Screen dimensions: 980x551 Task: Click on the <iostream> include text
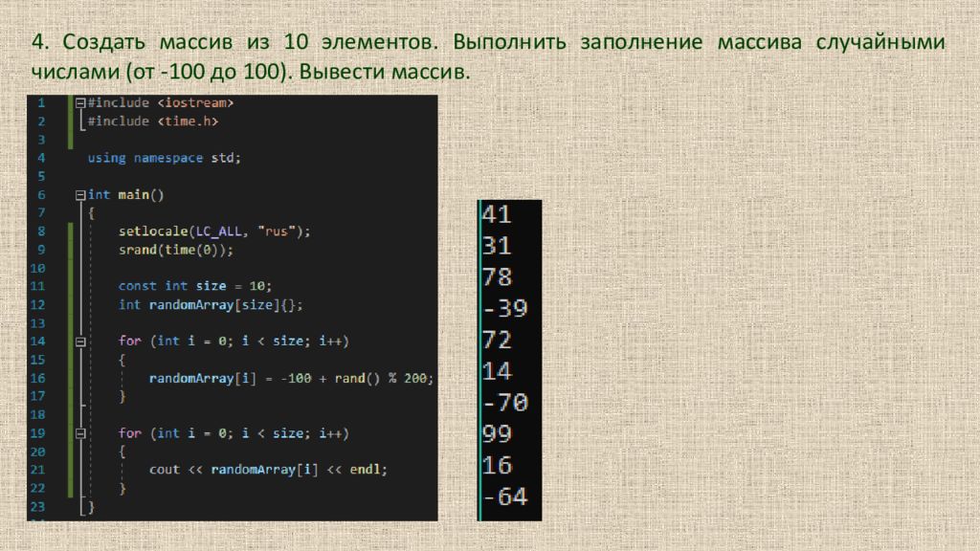point(196,102)
